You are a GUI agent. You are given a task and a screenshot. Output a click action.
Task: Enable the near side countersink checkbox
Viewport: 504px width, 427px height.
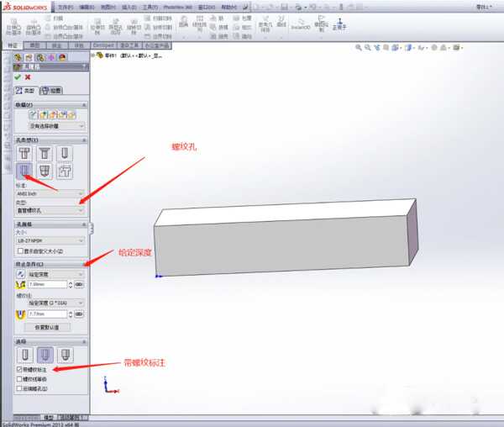coord(19,388)
